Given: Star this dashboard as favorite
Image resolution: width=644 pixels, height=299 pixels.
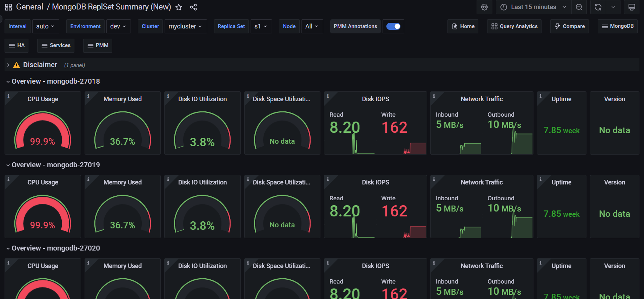Looking at the screenshot, I should tap(179, 7).
